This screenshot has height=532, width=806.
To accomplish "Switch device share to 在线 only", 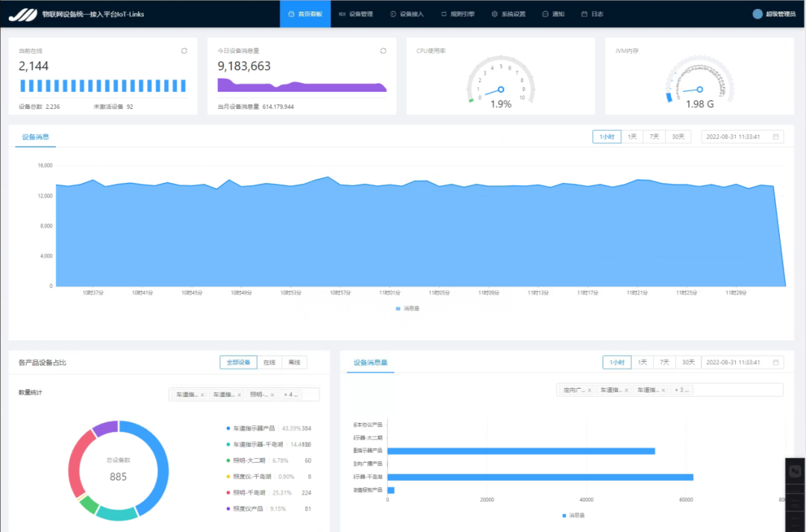I will (x=269, y=362).
